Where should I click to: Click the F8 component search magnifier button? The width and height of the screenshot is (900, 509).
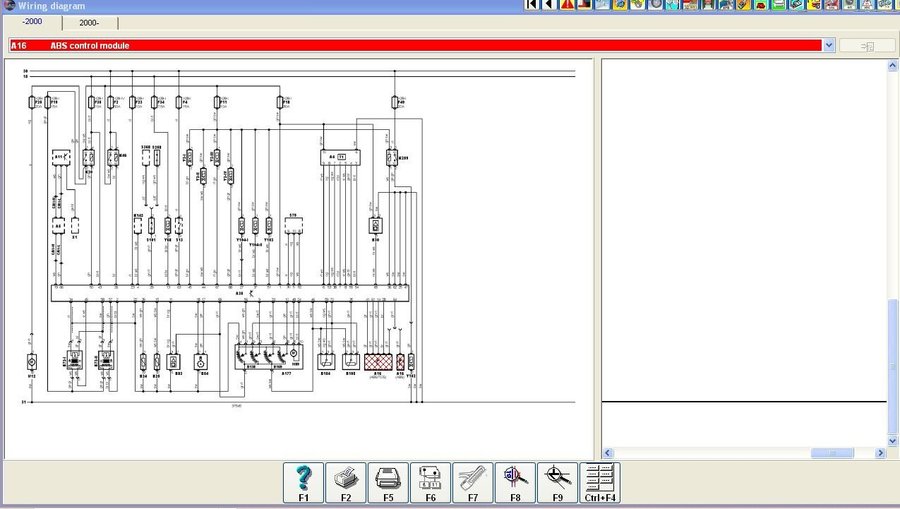tap(515, 481)
